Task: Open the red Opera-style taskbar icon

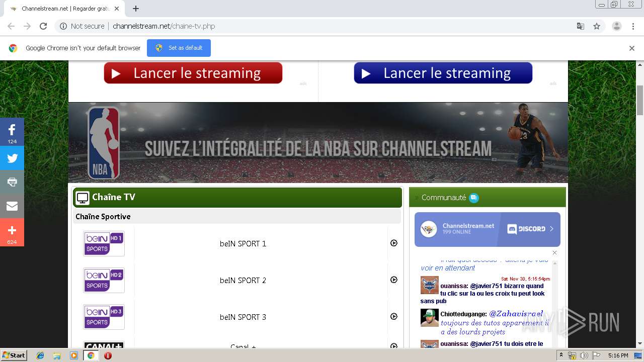Action: (x=108, y=355)
